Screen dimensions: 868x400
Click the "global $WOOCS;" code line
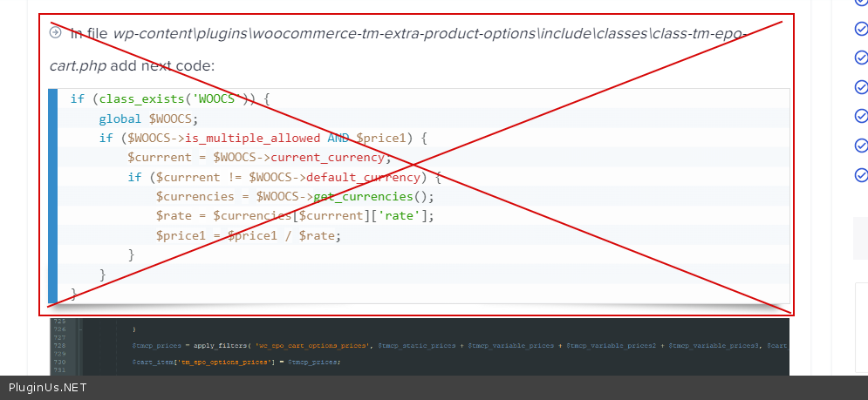coord(149,119)
